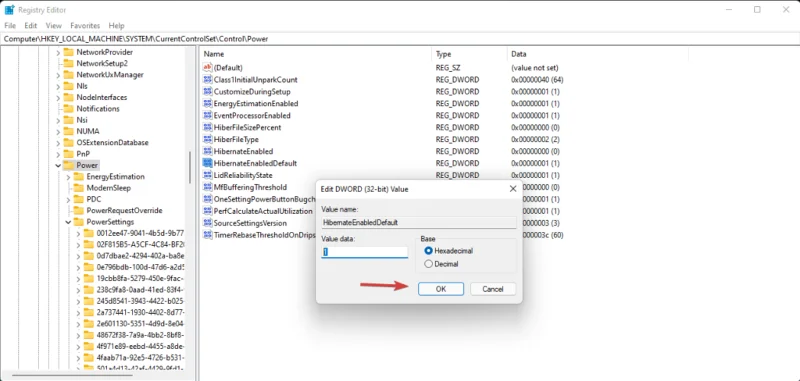Click the OSExtensionDatabase folder icon
The height and width of the screenshot is (381, 800).
click(x=68, y=142)
